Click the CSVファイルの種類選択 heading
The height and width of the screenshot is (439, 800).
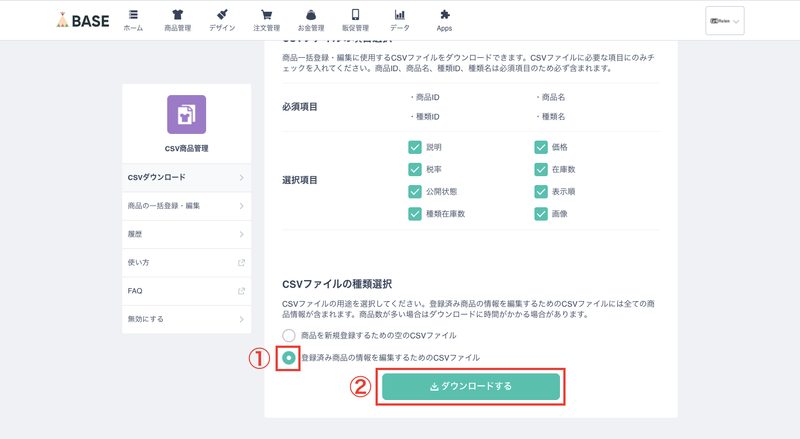pos(337,284)
